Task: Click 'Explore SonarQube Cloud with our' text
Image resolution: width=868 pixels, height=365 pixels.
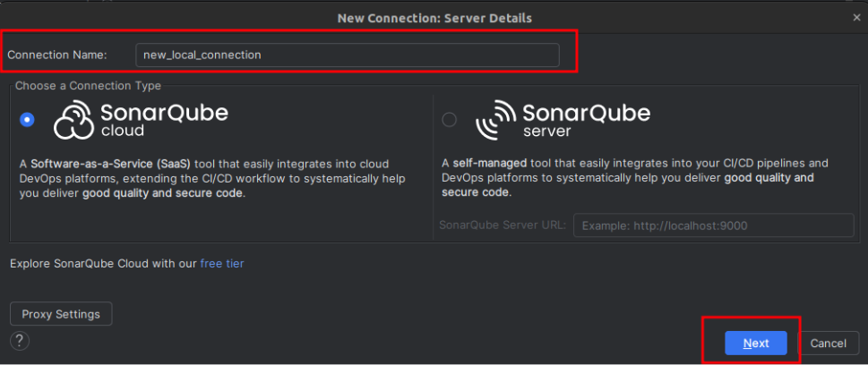Action: (104, 264)
